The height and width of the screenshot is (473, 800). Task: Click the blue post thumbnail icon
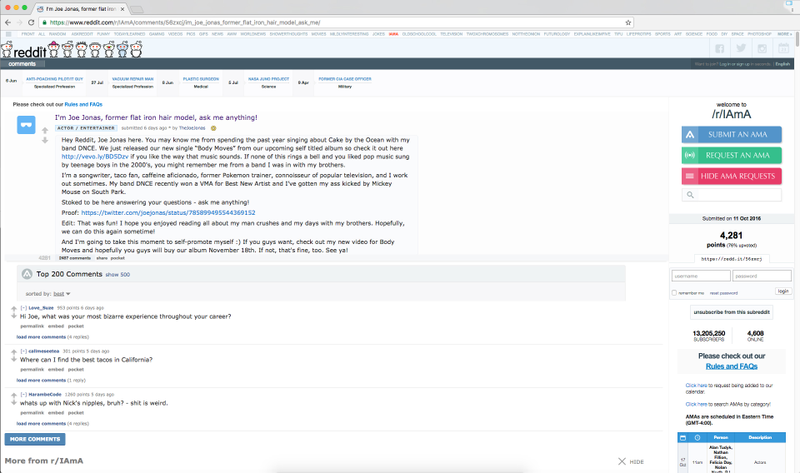[26, 125]
